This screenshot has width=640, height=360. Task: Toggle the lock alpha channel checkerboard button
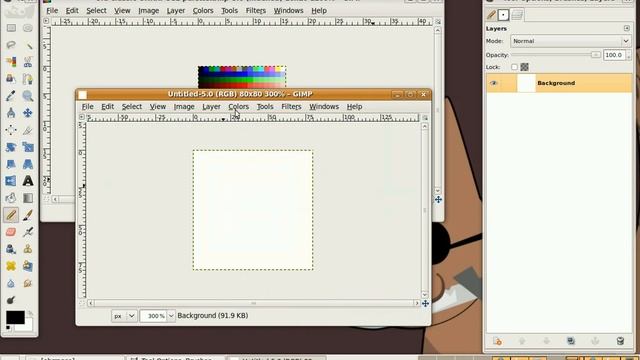coord(524,67)
